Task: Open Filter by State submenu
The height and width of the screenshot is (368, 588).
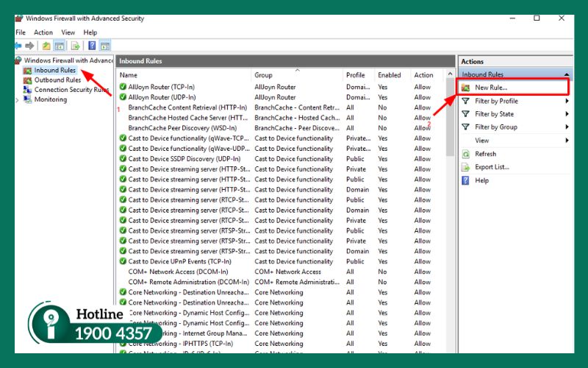Action: click(494, 114)
